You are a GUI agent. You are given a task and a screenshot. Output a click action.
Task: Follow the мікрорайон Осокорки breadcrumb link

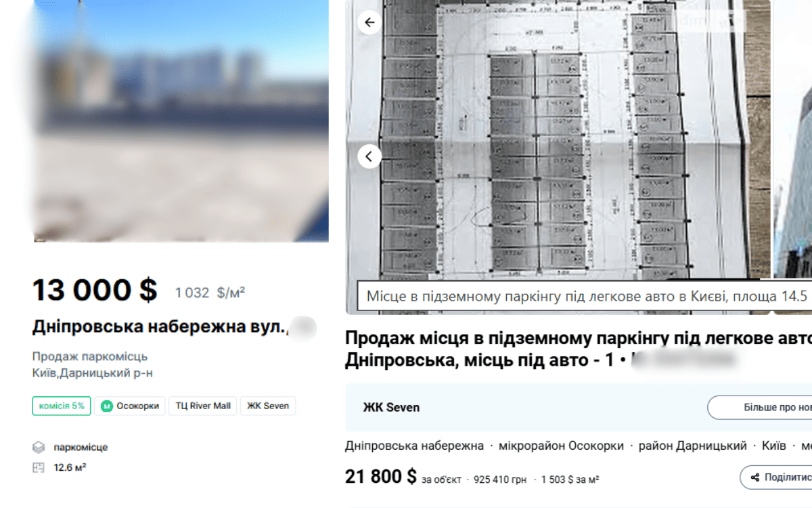[561, 446]
